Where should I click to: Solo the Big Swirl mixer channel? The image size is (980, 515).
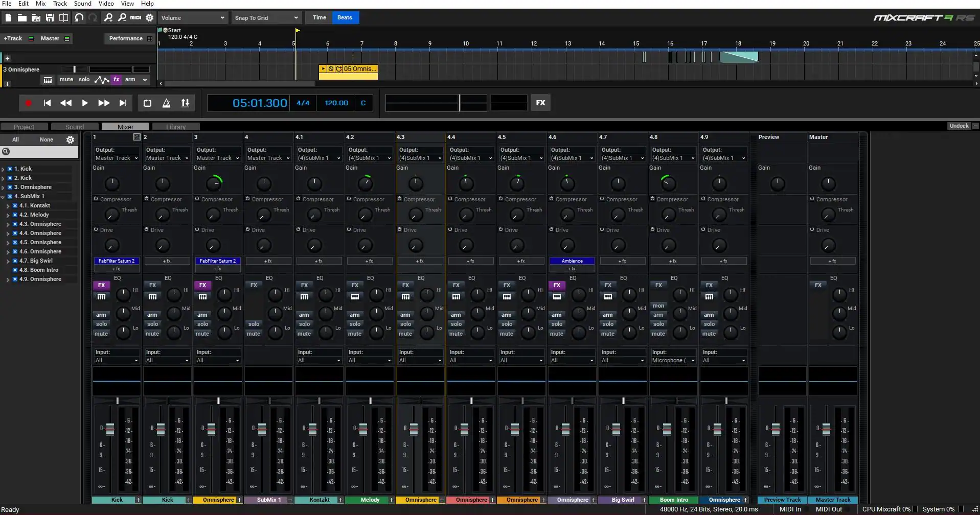607,324
